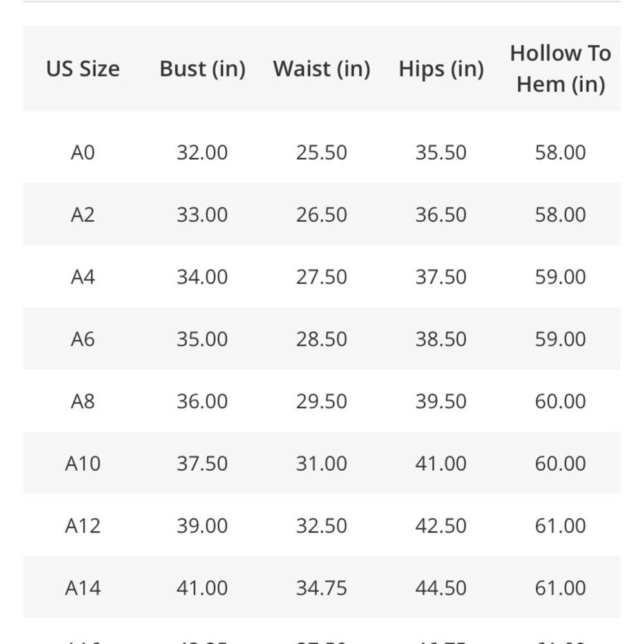Select the Hollow To Hem (in) header
This screenshot has height=644, width=644.
click(561, 69)
